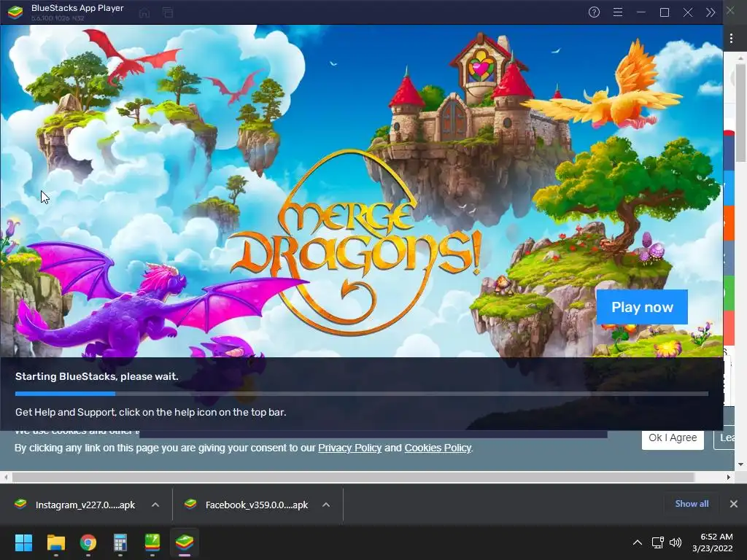
Task: Expand the BlueStacks side toolbar arrows
Action: (711, 12)
